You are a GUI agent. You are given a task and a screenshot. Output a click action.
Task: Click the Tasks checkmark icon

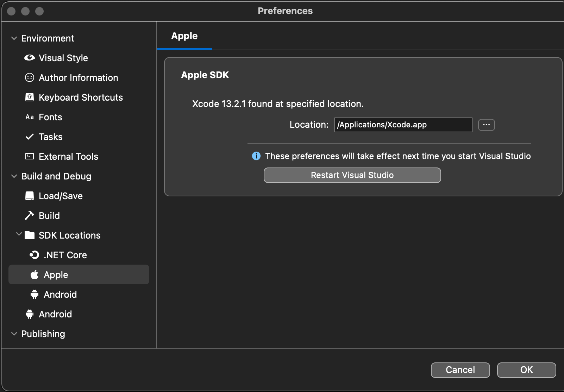click(30, 137)
